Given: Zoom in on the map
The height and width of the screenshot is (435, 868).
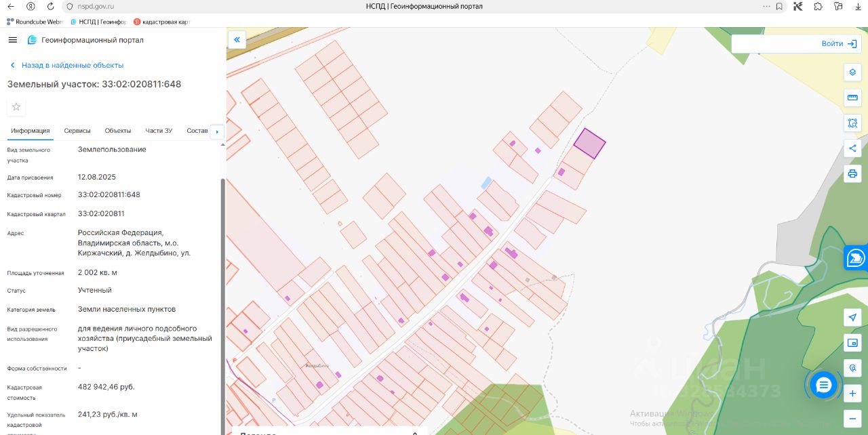Looking at the screenshot, I should click(x=852, y=393).
